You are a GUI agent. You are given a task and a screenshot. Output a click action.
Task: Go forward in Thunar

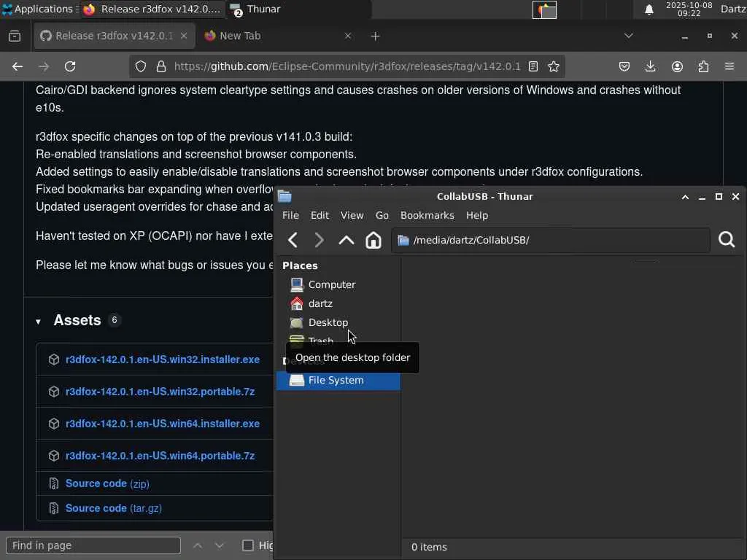[x=320, y=240]
